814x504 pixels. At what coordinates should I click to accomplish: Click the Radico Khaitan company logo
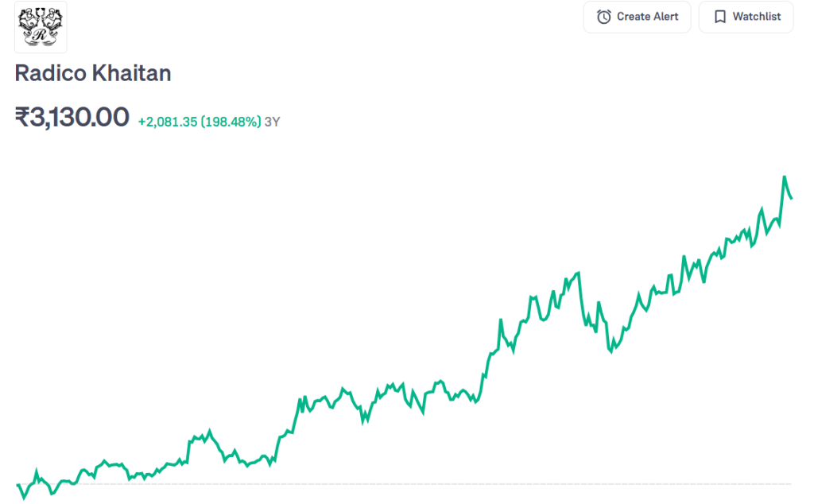click(41, 27)
